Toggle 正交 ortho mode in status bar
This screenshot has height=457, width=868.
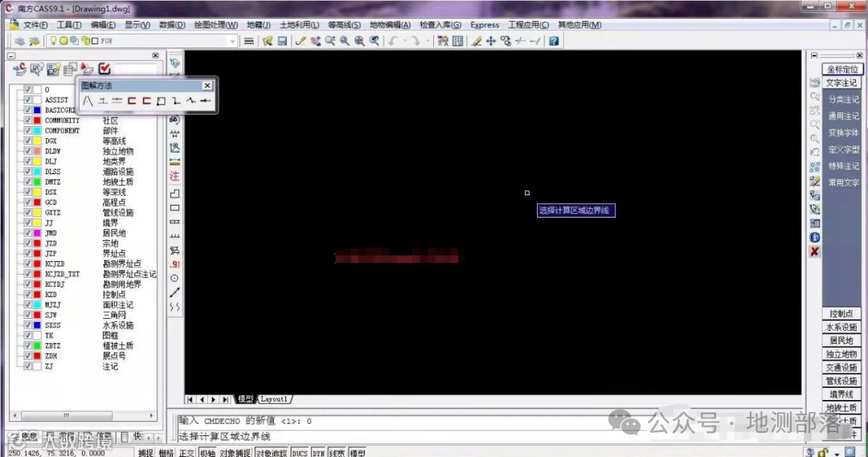[x=186, y=452]
